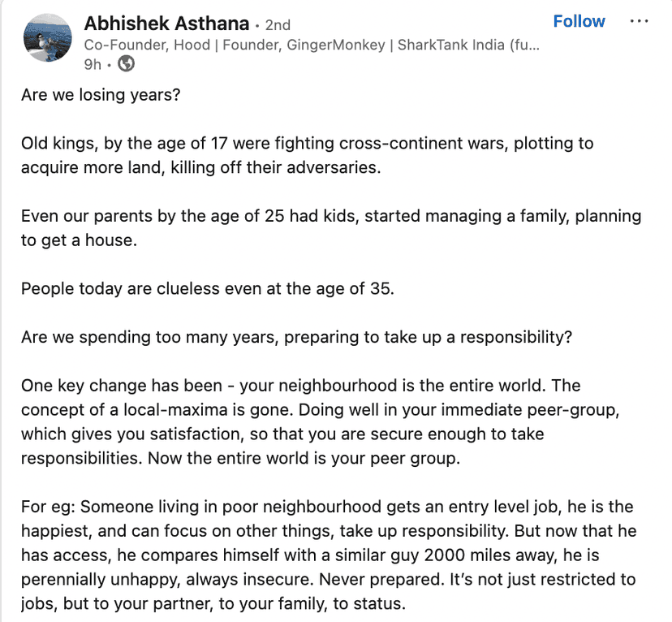Click the 2nd degree connection label
Screen dimensions: 672x622
[x=278, y=24]
